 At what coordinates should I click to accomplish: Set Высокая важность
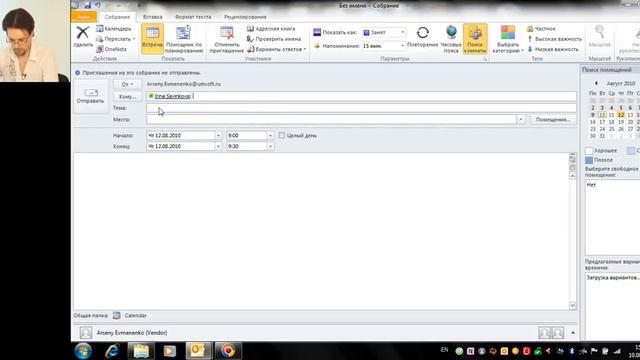pyautogui.click(x=554, y=39)
